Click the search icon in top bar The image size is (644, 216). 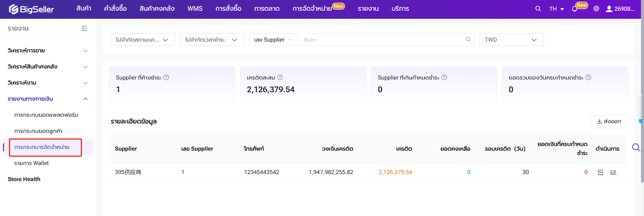(x=538, y=9)
